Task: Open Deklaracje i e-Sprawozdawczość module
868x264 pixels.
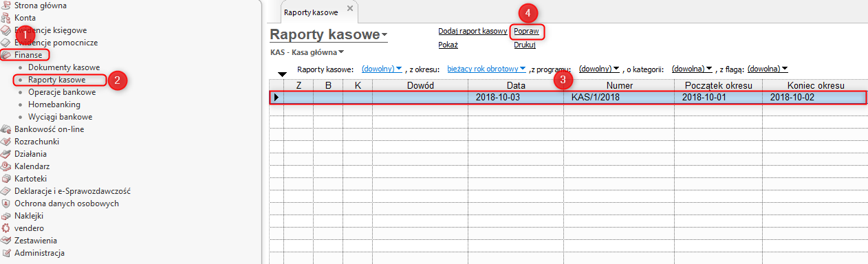Action: click(72, 191)
